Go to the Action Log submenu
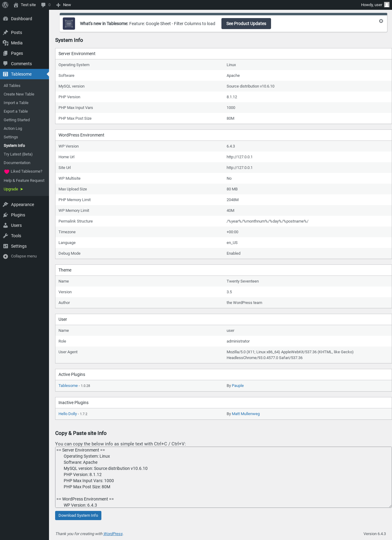Screen dimensions: 392x540 [x=13, y=129]
